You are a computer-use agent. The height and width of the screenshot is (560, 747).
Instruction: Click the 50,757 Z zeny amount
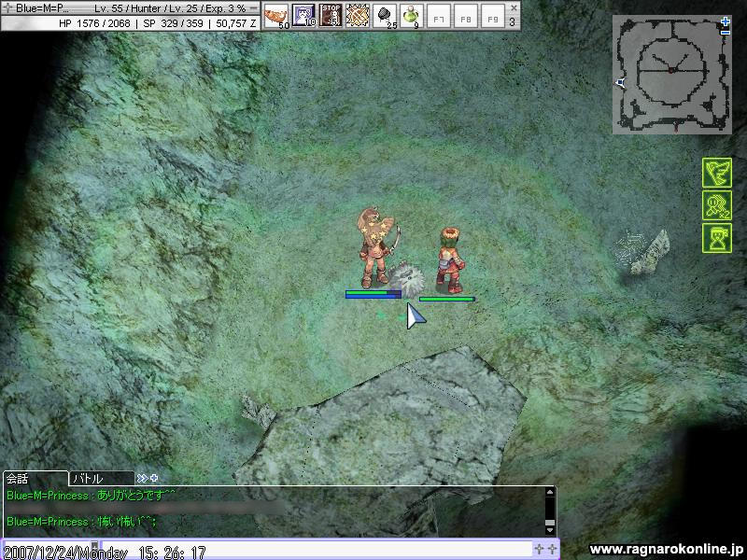tap(236, 22)
